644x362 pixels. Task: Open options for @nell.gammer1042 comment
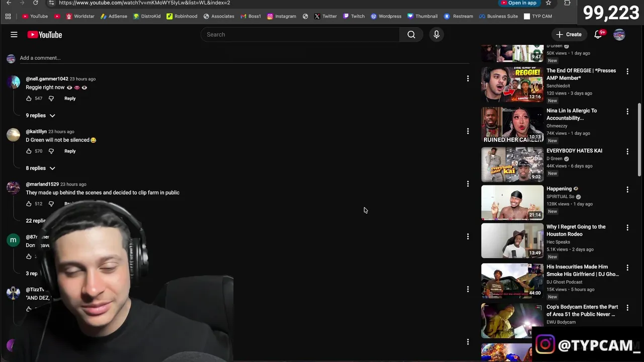[x=468, y=78]
